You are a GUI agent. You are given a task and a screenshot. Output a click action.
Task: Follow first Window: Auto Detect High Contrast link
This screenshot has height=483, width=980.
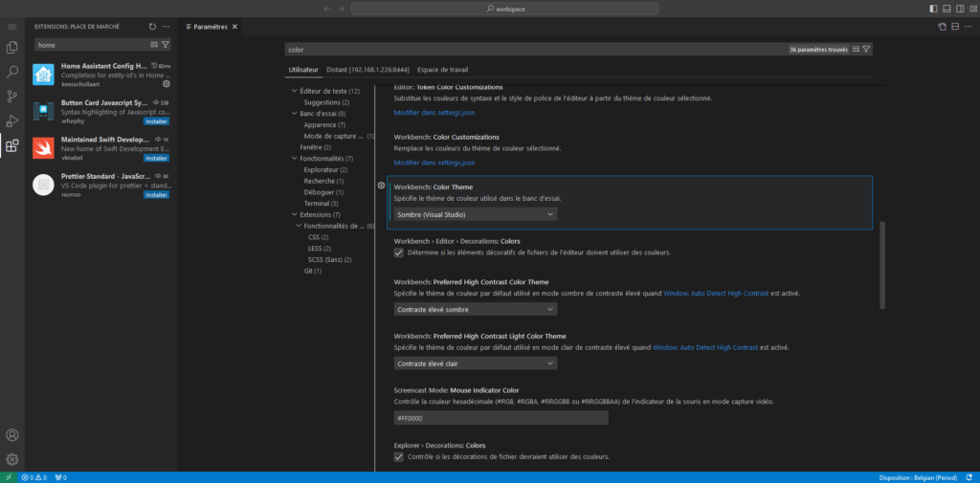[x=716, y=293]
